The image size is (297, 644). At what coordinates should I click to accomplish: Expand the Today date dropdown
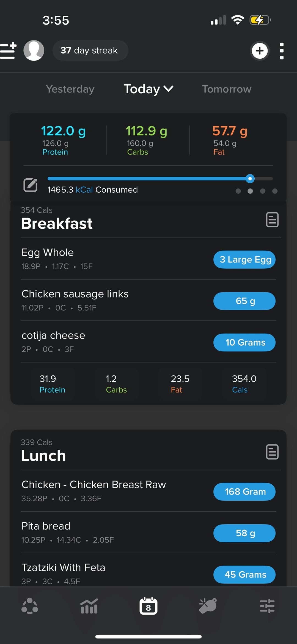(x=148, y=89)
